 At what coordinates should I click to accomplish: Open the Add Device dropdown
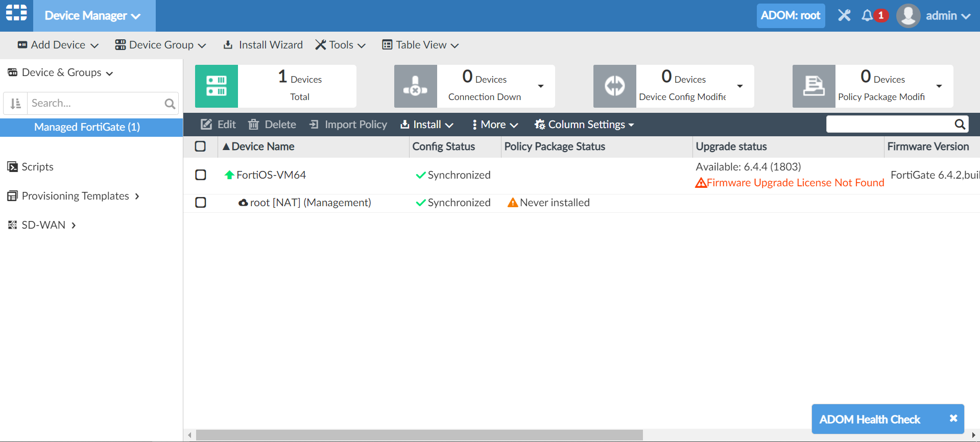(58, 45)
